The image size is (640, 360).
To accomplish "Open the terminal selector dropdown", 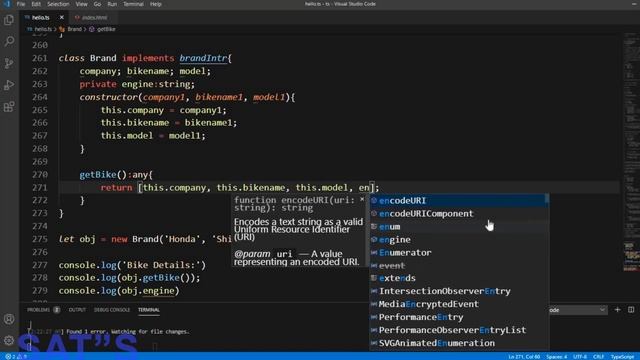I will coord(577,310).
